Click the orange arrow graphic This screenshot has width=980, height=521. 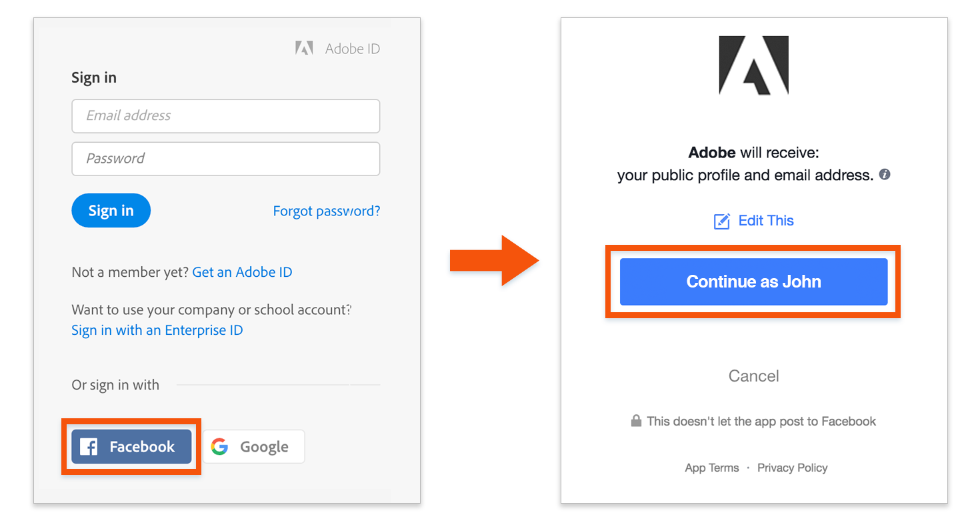tap(489, 264)
